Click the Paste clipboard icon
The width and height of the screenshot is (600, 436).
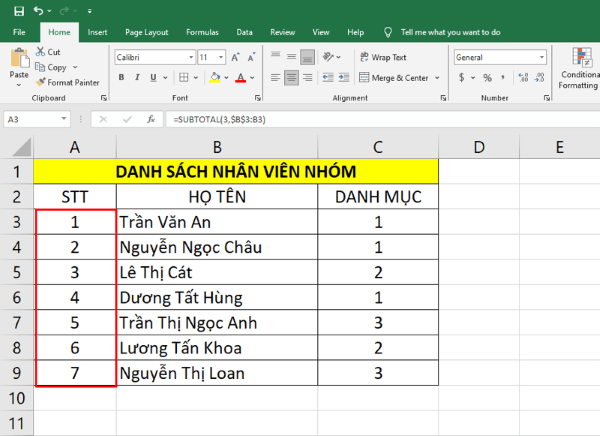pyautogui.click(x=19, y=59)
